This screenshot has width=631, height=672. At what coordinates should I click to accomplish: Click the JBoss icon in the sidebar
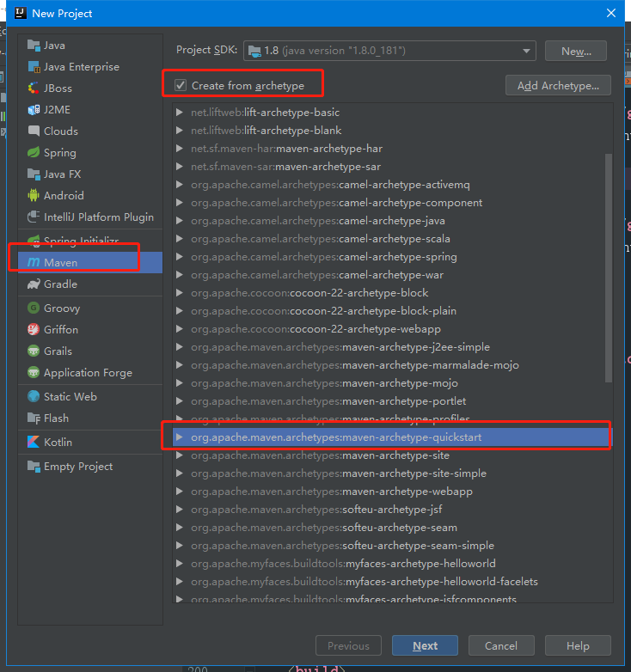(34, 89)
